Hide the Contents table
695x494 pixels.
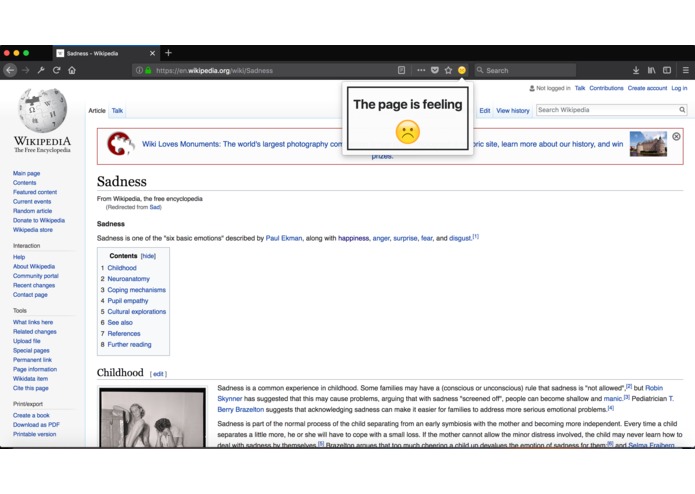148,256
